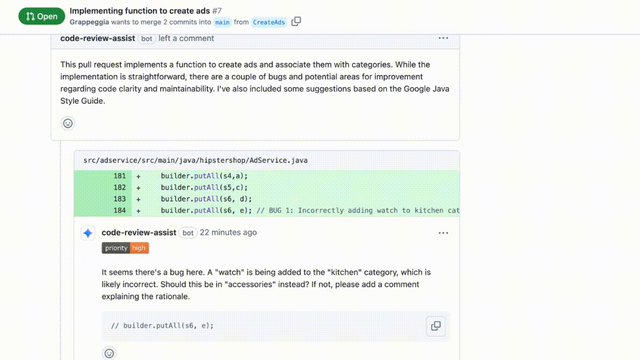Click the green Open pull request badge
The width and height of the screenshot is (640, 360).
(42, 16)
